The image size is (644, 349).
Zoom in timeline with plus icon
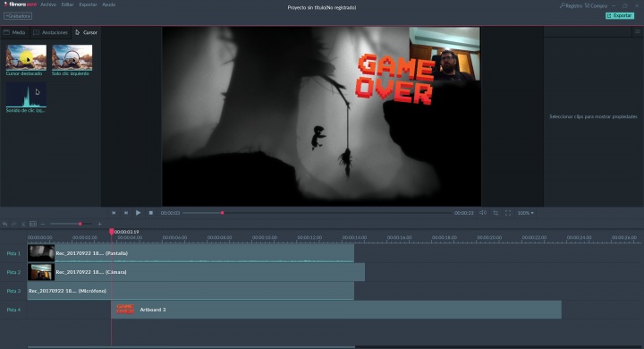(99, 224)
